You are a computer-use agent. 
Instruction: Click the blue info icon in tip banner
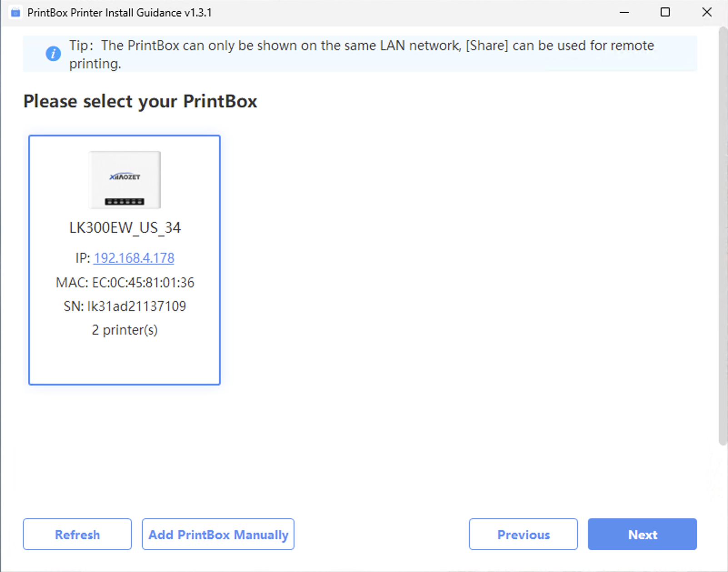pyautogui.click(x=53, y=54)
